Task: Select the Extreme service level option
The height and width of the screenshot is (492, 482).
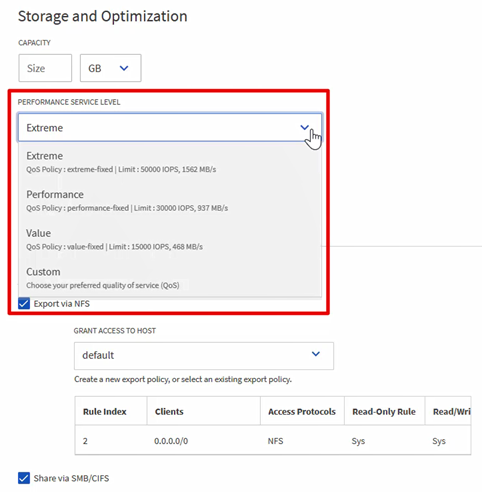Action: tap(170, 162)
